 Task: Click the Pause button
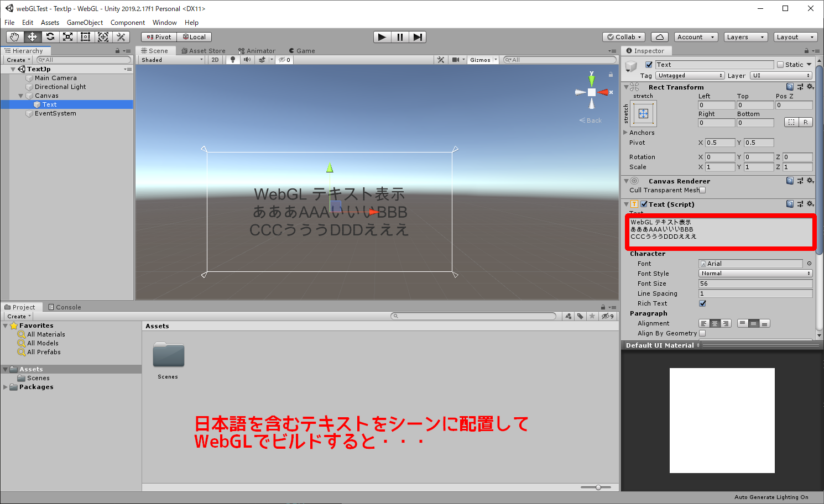[x=400, y=37]
